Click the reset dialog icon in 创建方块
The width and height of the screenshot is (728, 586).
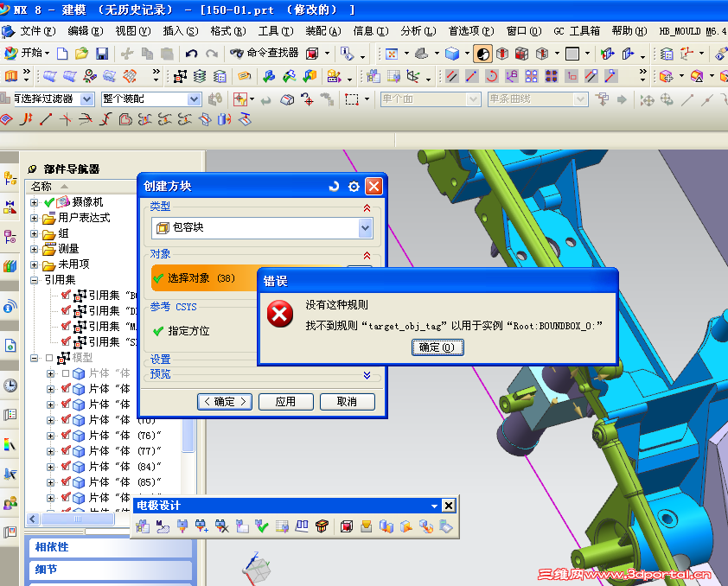(334, 187)
